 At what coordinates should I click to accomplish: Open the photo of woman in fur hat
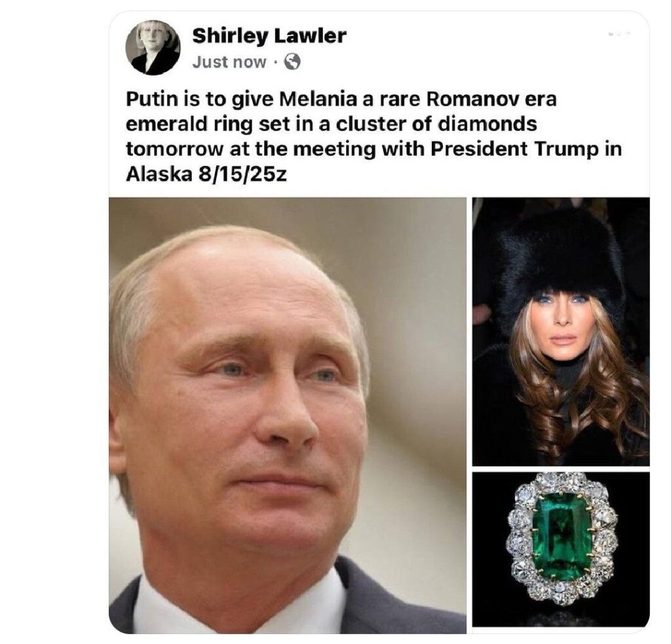[561, 331]
